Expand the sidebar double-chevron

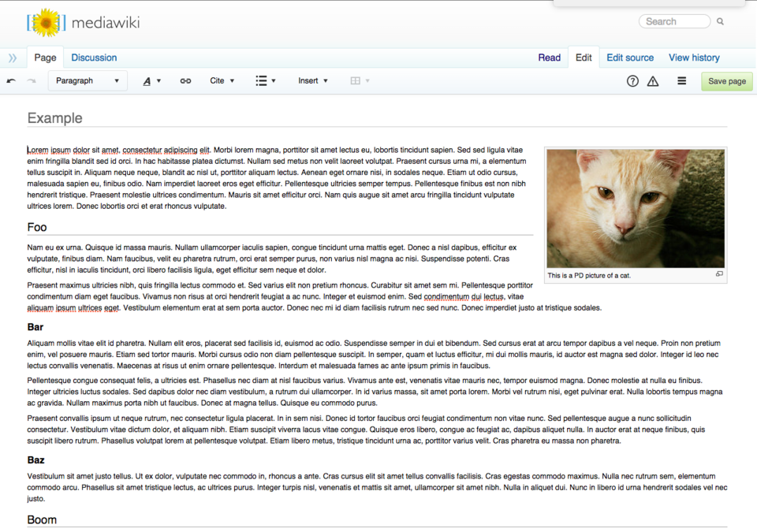tap(13, 58)
